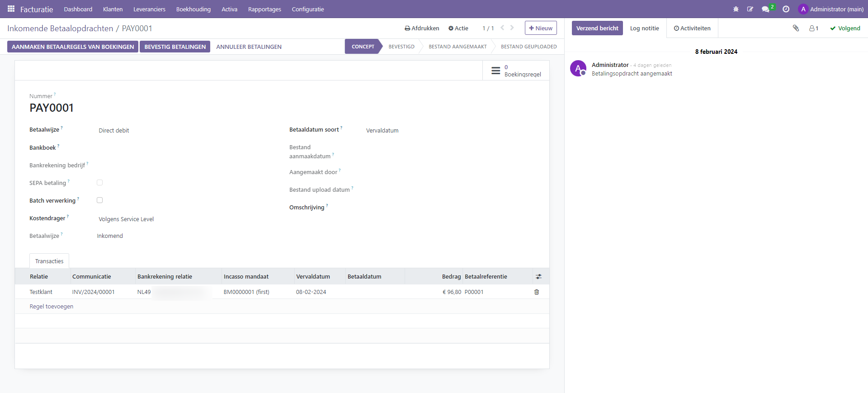
Task: Expand the Afdrukken print dropdown
Action: pyautogui.click(x=421, y=28)
